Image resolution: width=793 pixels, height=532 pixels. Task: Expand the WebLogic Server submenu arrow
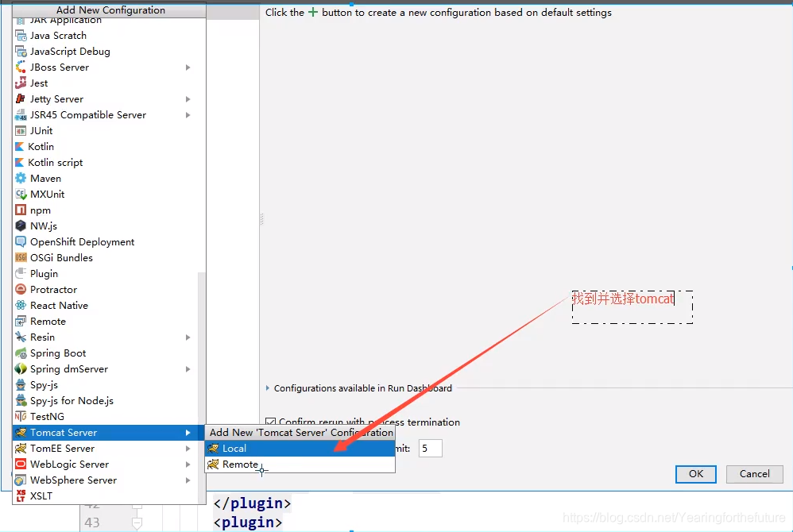pyautogui.click(x=188, y=465)
